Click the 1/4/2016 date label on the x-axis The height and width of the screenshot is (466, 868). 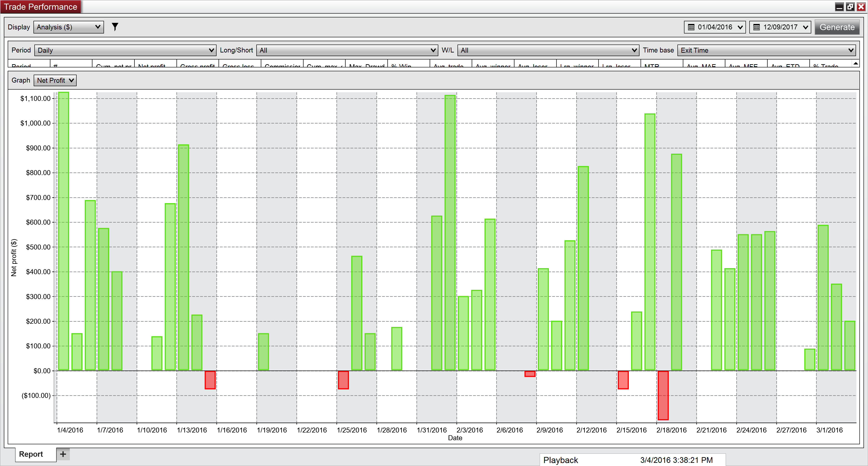click(70, 430)
